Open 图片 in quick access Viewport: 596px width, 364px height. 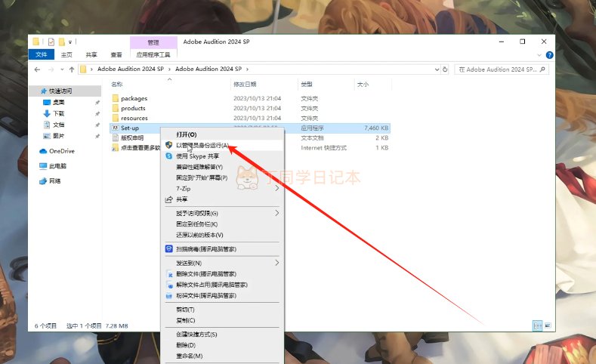tap(54, 136)
